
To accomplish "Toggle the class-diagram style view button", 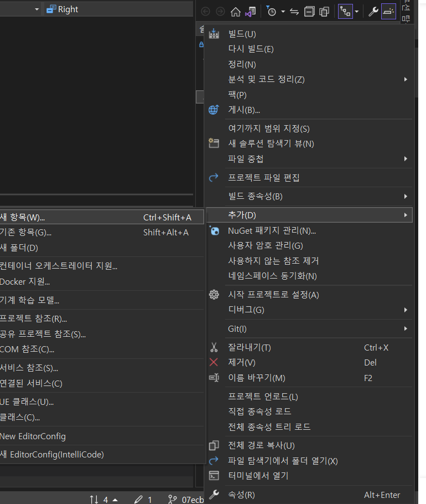I will click(345, 12).
